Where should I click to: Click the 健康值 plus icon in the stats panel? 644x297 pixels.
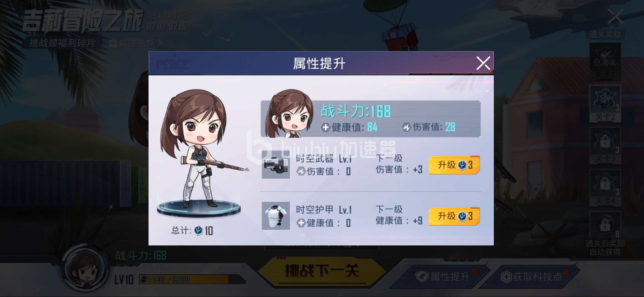(x=325, y=127)
